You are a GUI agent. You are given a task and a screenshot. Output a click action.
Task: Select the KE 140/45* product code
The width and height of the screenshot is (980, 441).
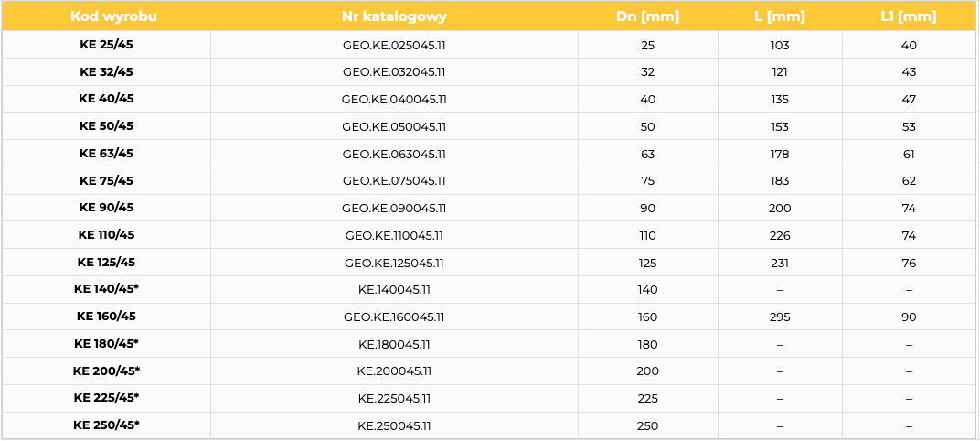click(106, 290)
